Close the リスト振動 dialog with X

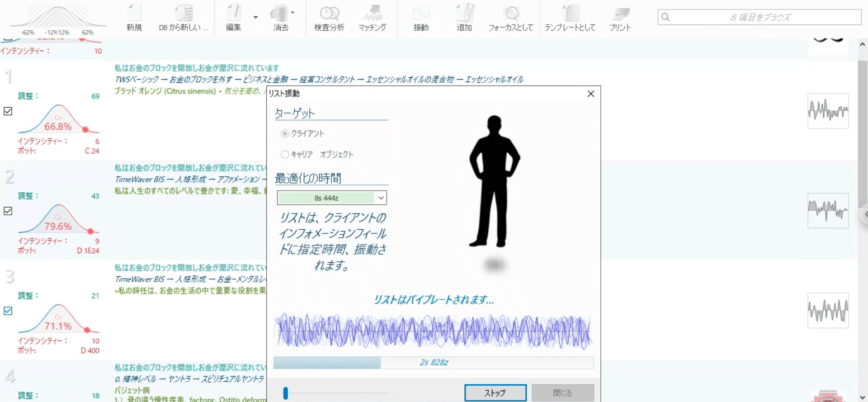click(x=590, y=94)
